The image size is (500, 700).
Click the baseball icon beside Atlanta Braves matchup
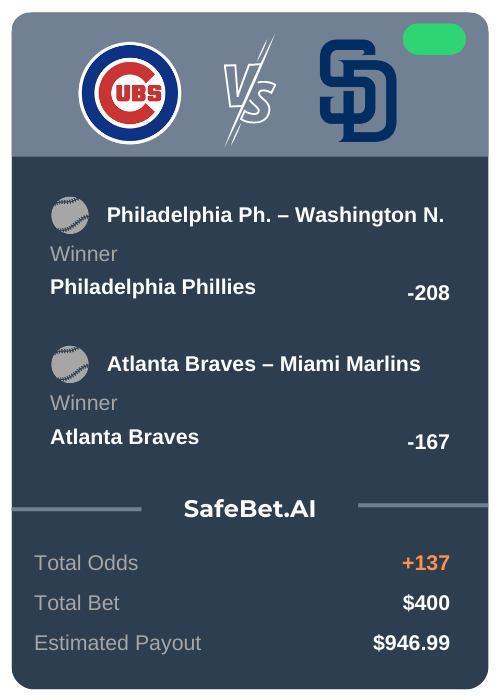click(70, 364)
